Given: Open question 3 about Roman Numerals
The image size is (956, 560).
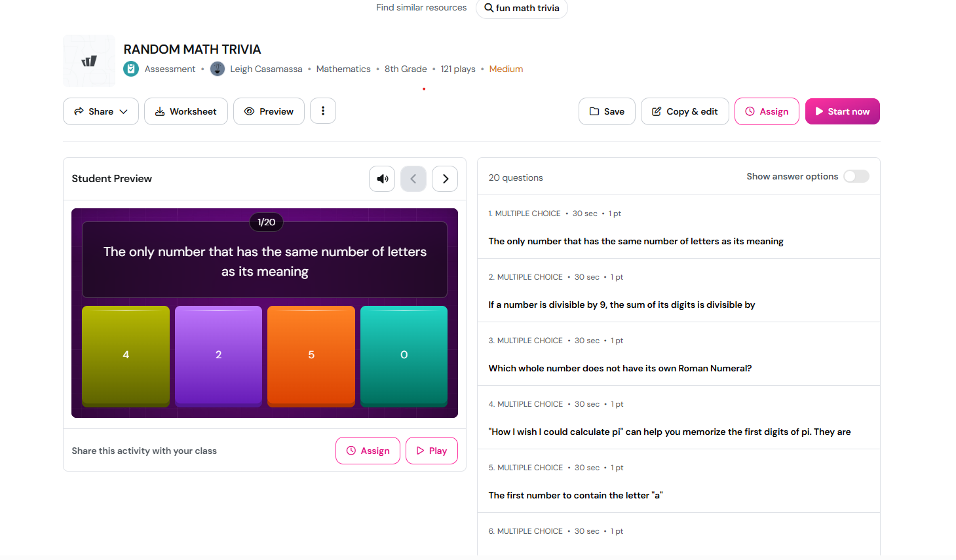Looking at the screenshot, I should click(620, 368).
